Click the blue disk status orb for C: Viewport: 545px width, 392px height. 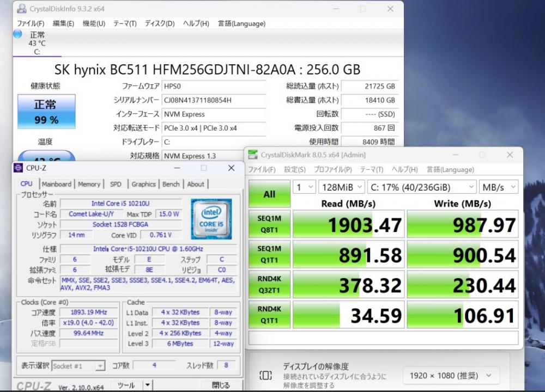pos(17,34)
